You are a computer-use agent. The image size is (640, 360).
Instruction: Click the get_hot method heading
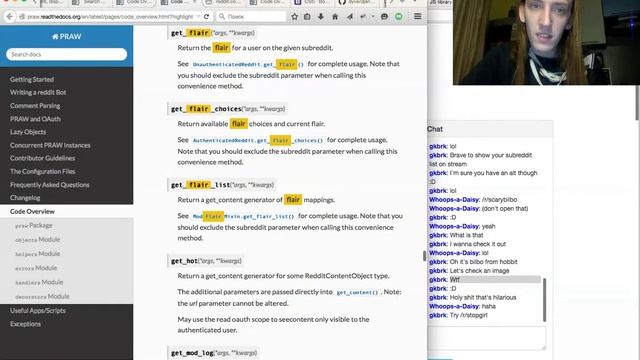(206, 261)
